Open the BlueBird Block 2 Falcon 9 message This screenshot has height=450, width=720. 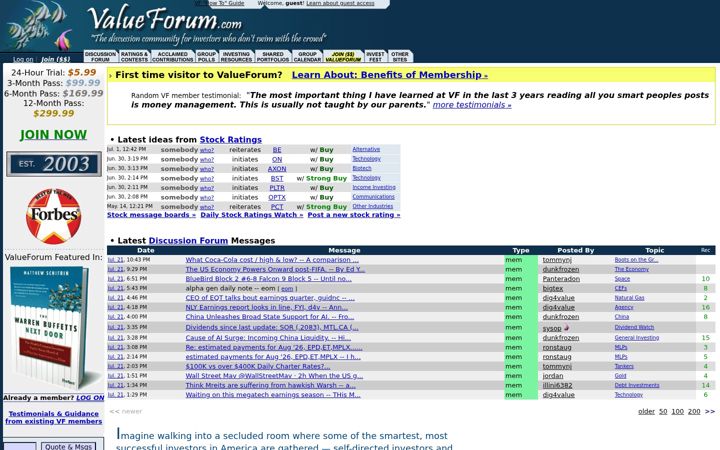pyautogui.click(x=268, y=279)
